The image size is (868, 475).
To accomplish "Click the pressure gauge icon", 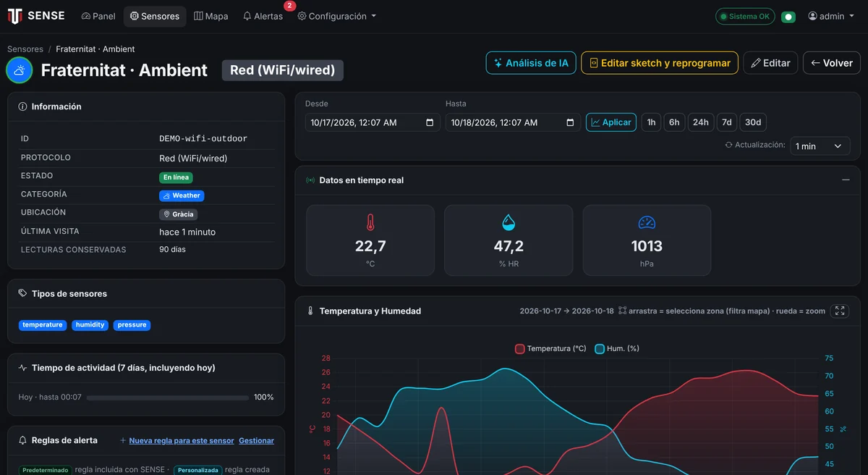I will pos(647,222).
